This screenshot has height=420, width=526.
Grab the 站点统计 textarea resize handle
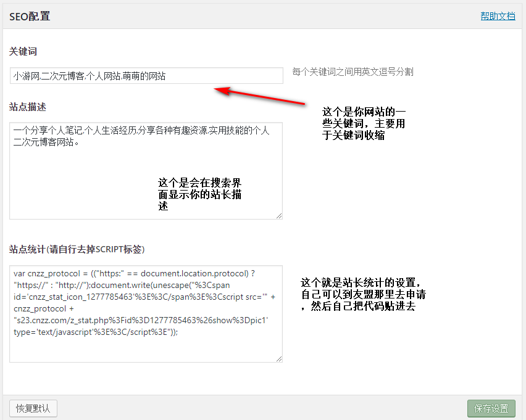[279, 359]
